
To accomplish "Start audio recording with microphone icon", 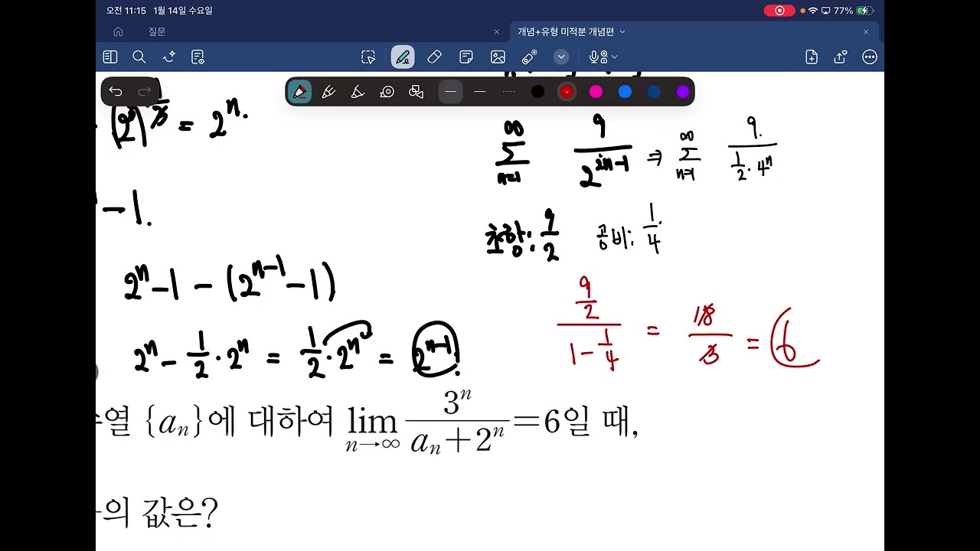I will coord(597,57).
